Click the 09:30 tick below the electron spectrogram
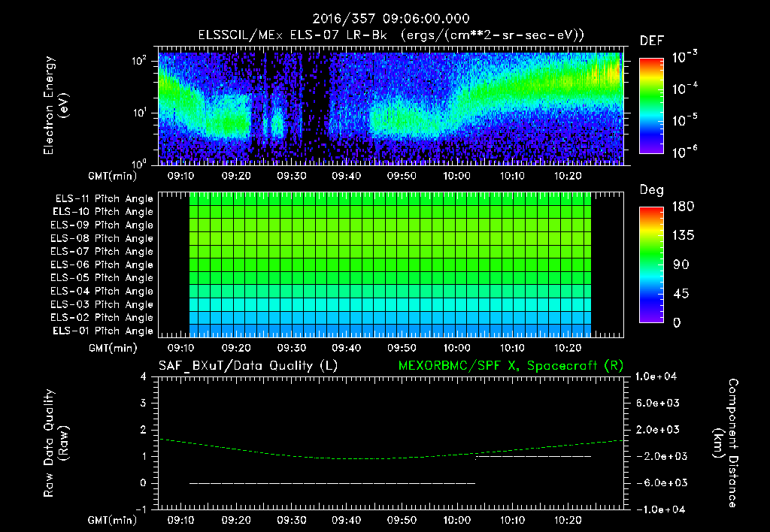Image resolution: width=770 pixels, height=532 pixels. pyautogui.click(x=291, y=176)
